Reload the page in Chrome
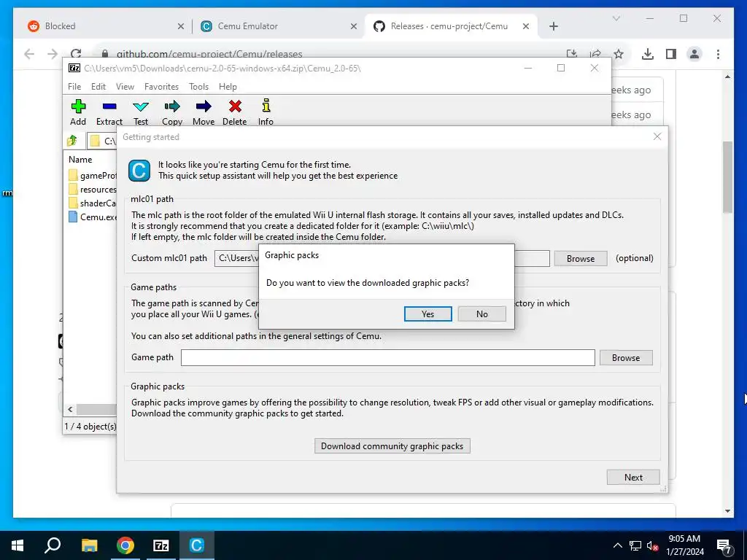 76,54
